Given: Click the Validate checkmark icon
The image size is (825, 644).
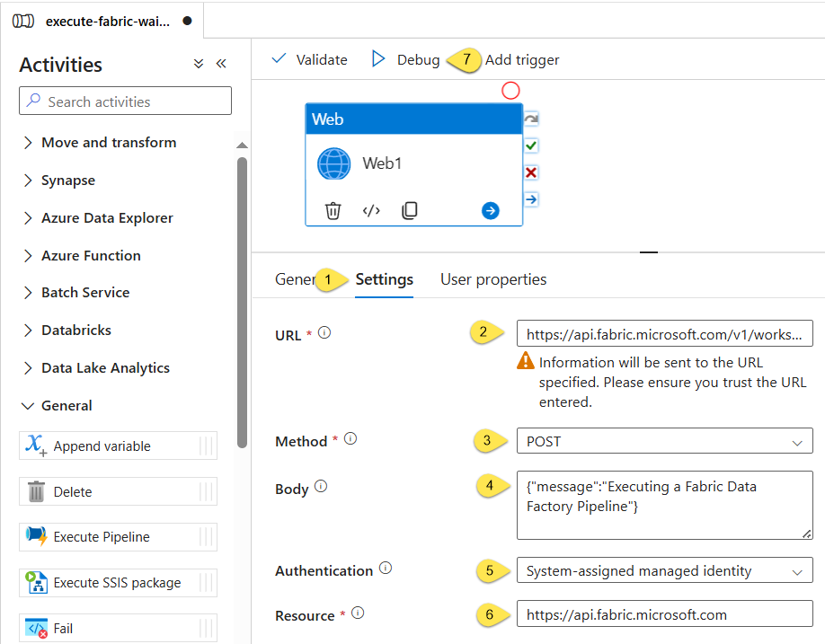Looking at the screenshot, I should pos(279,58).
